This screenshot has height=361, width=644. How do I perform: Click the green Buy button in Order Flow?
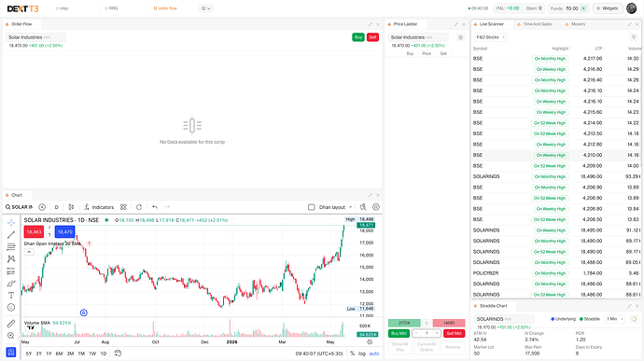(358, 37)
